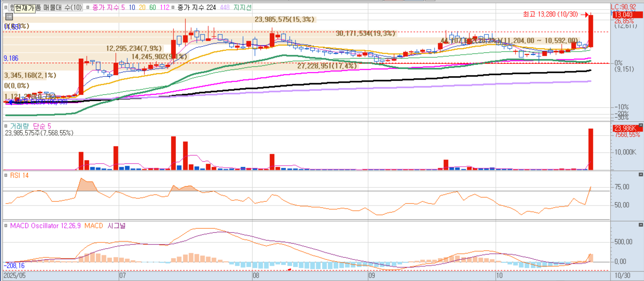Click the red 23,986K volume tag
This screenshot has width=644, height=281.
pyautogui.click(x=627, y=128)
